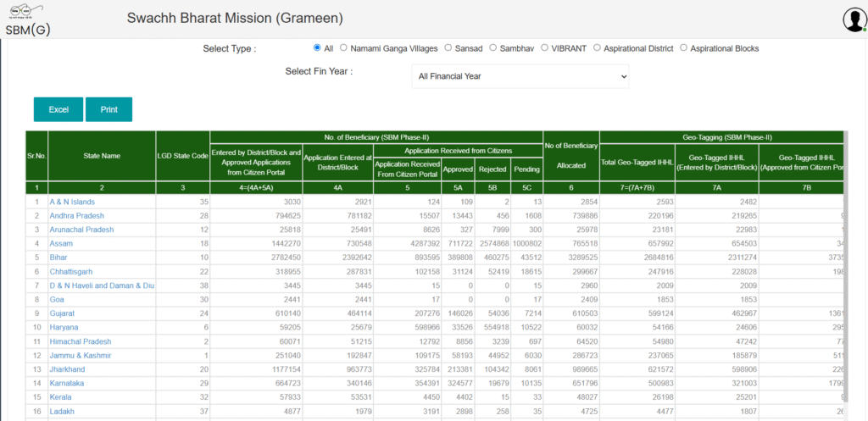This screenshot has height=421, width=868.
Task: Open Ladakh state link
Action: [61, 411]
